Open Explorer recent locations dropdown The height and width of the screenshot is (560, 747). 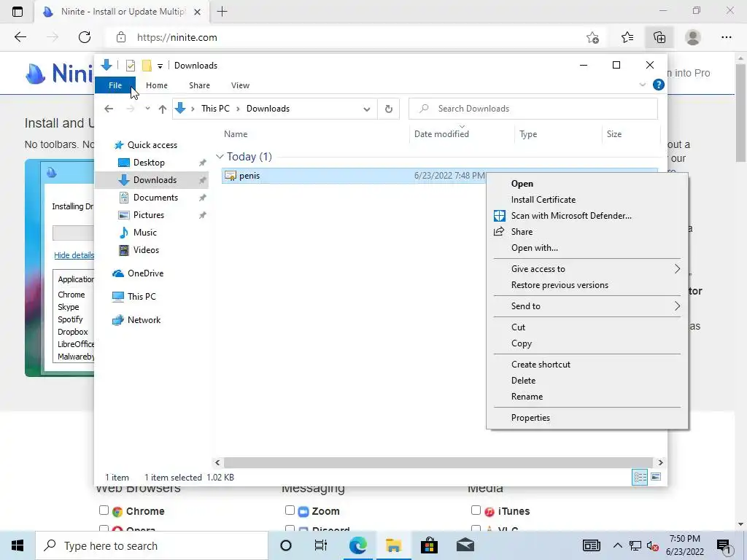(147, 109)
